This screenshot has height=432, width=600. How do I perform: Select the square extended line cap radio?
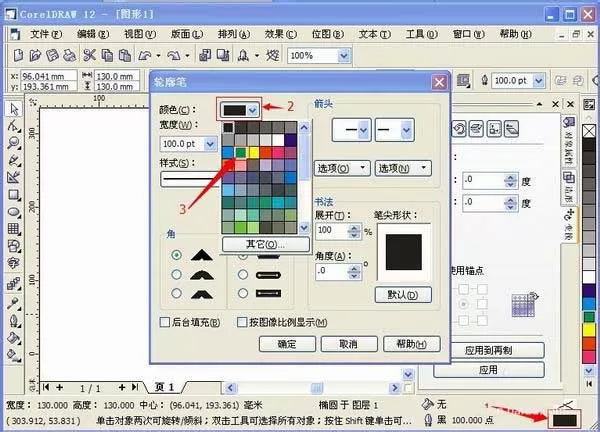243,293
